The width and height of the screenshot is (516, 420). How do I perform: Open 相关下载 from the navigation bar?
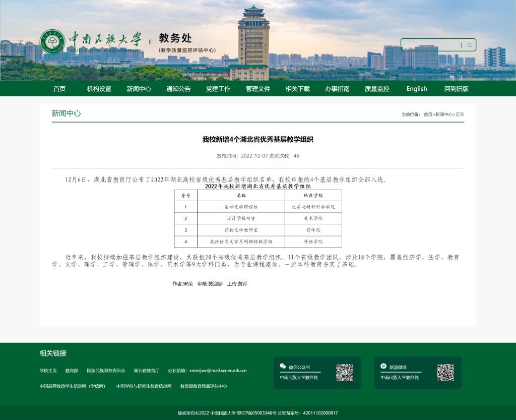(x=297, y=89)
